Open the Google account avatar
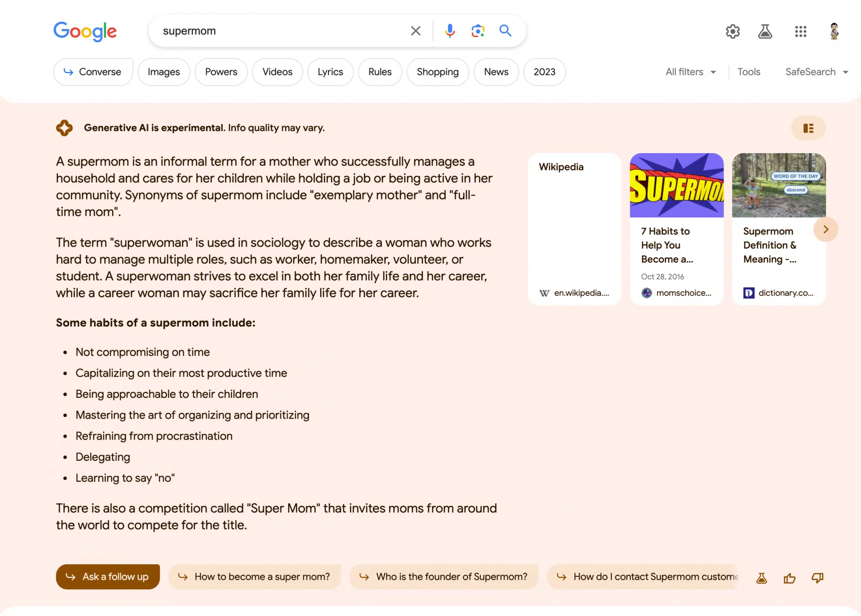The image size is (861, 616). 834,31
